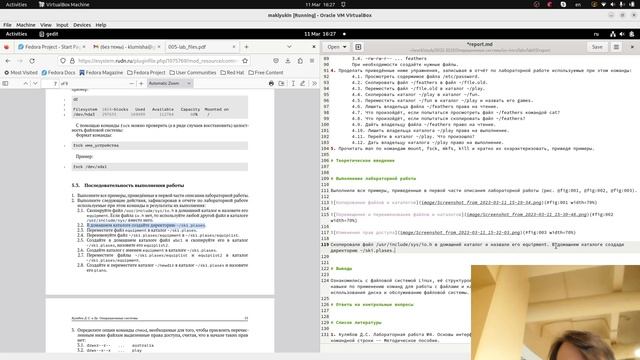Close the Firefox window

click(313, 47)
